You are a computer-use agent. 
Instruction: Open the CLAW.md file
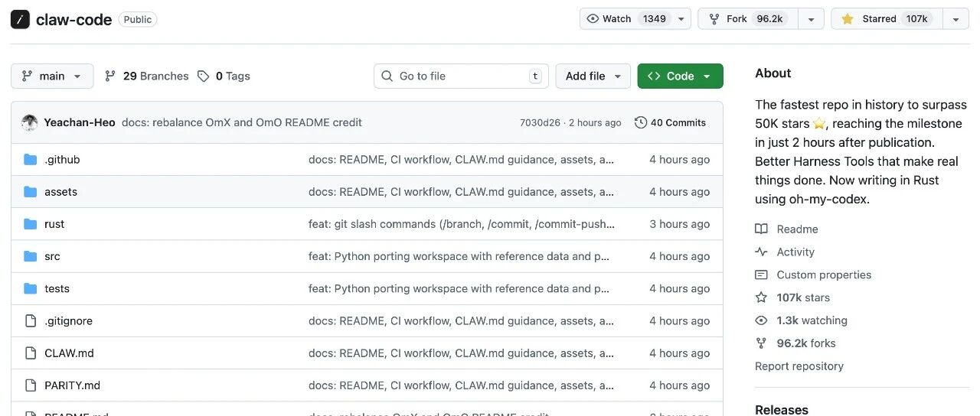(x=70, y=353)
